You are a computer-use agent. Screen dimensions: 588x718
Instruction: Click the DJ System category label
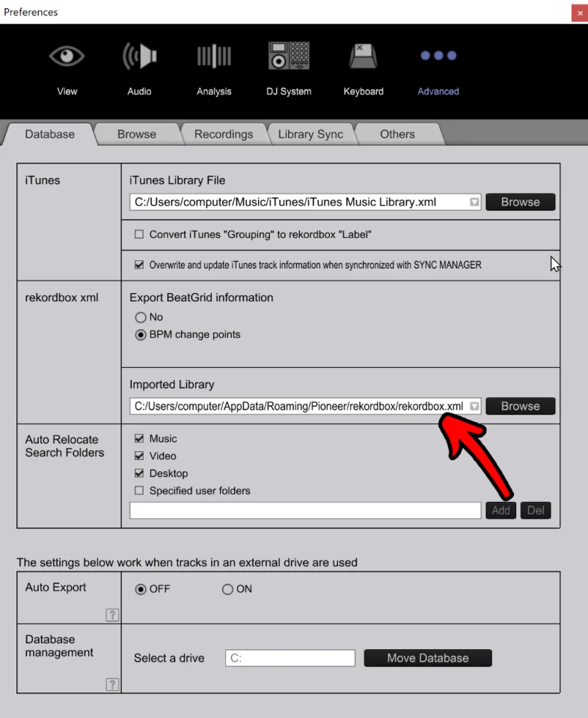289,91
